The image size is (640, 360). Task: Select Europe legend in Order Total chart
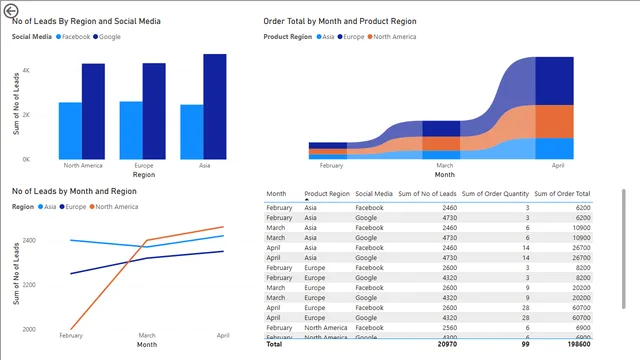point(351,37)
